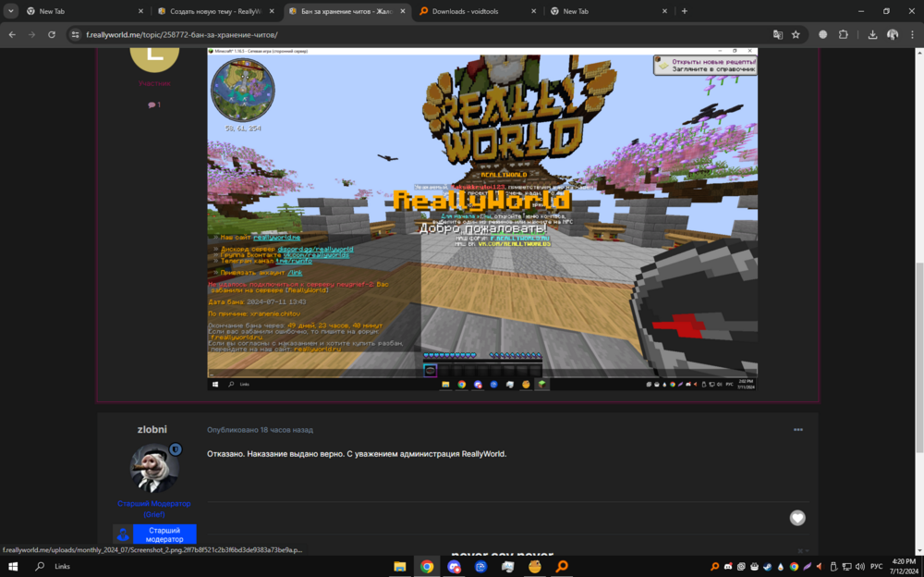Switch to the last New Tab tab
Screen dimensions: 924x577
(609, 11)
